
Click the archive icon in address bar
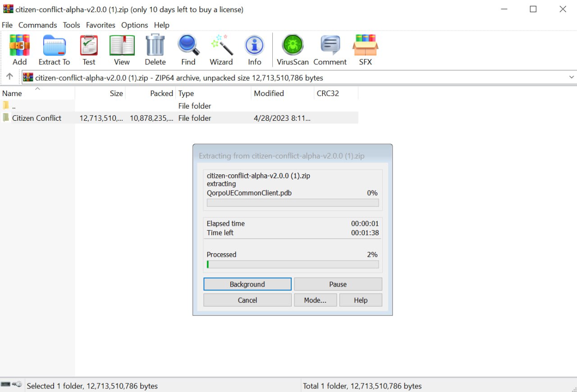click(x=28, y=77)
